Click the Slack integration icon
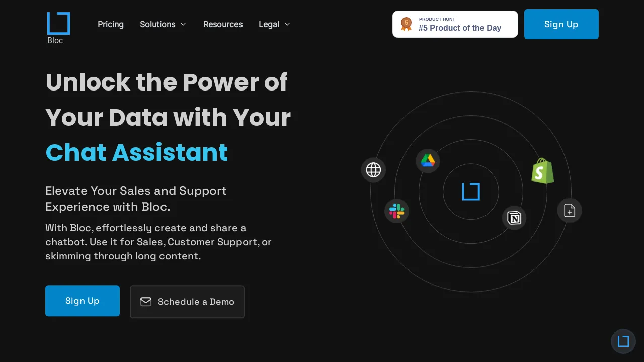The height and width of the screenshot is (362, 644). point(396,211)
